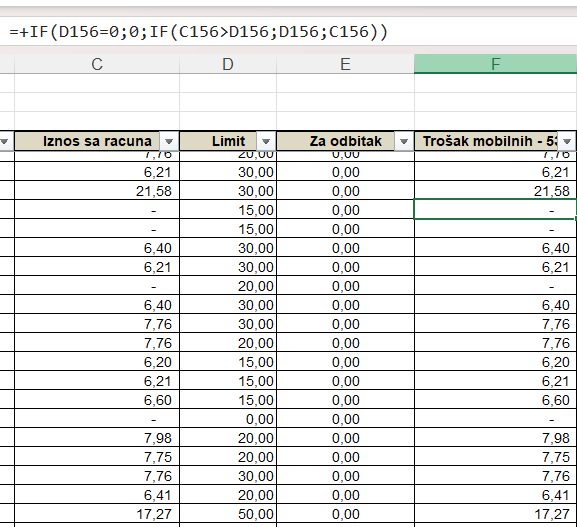Select the 6,20 cell in column C

pos(97,362)
